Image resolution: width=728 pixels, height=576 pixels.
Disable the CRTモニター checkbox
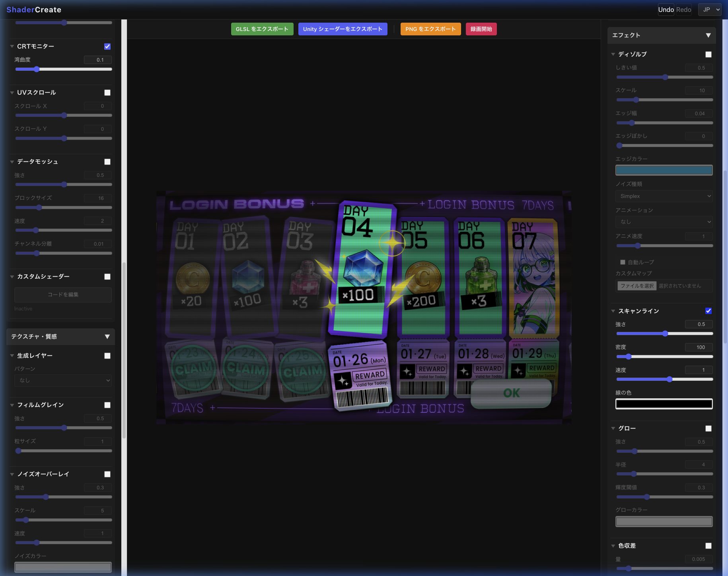click(x=107, y=47)
